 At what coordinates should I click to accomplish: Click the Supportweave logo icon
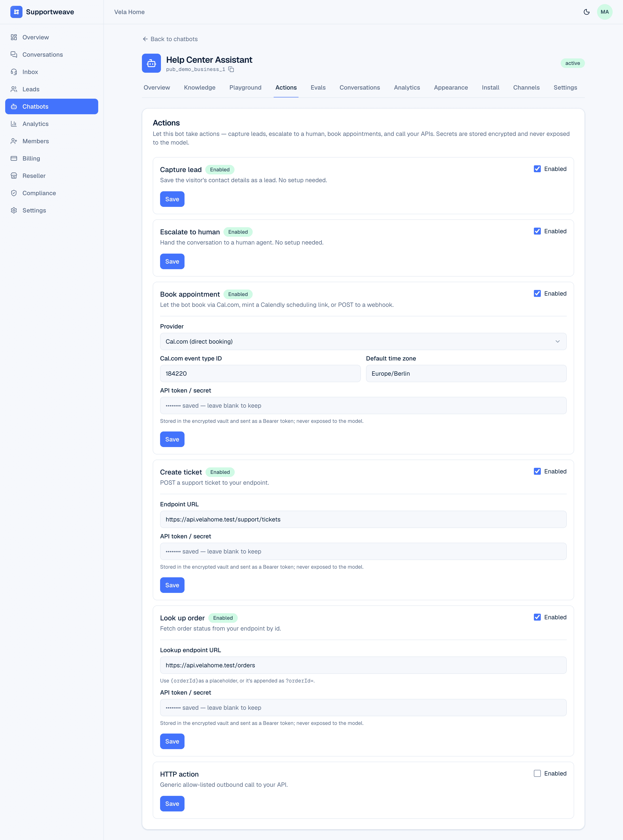click(x=16, y=12)
